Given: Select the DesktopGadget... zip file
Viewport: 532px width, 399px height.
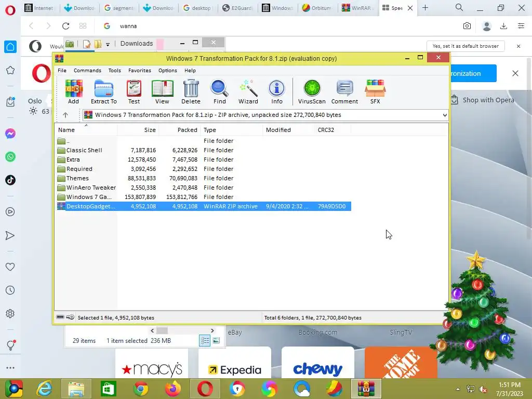Looking at the screenshot, I should [204, 206].
